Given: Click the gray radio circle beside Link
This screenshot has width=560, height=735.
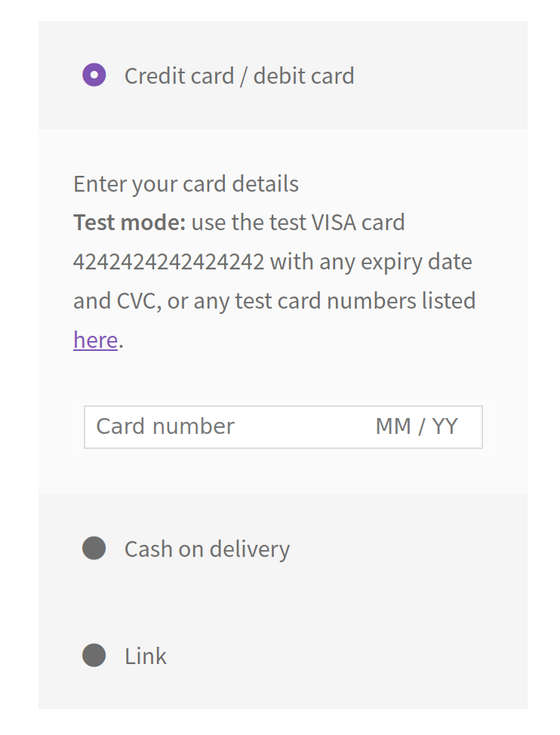Looking at the screenshot, I should (x=94, y=656).
